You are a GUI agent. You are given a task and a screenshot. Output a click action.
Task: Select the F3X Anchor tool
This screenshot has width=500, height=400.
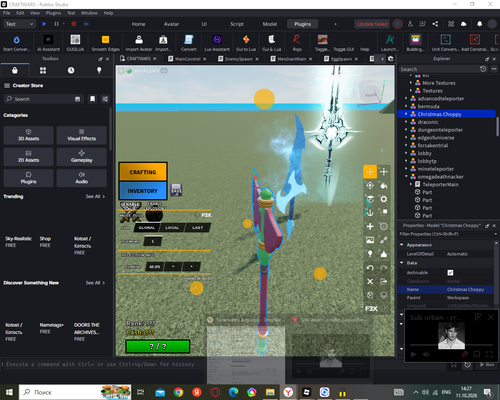point(370,213)
